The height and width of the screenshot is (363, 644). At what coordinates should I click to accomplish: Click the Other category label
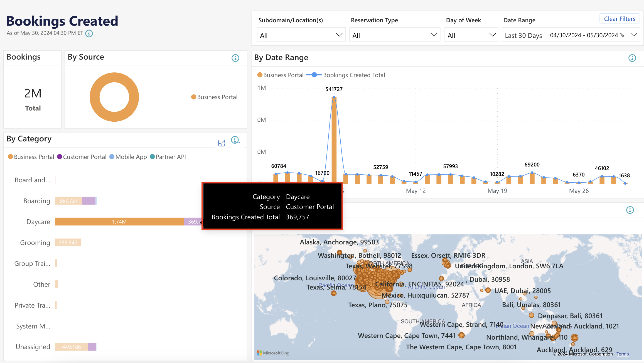tap(42, 284)
